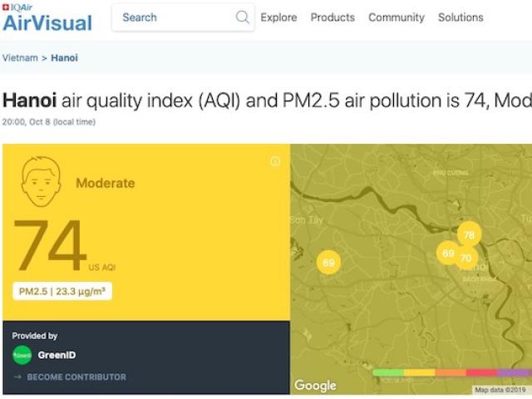Click the GreenID contributor logo

pos(22,355)
